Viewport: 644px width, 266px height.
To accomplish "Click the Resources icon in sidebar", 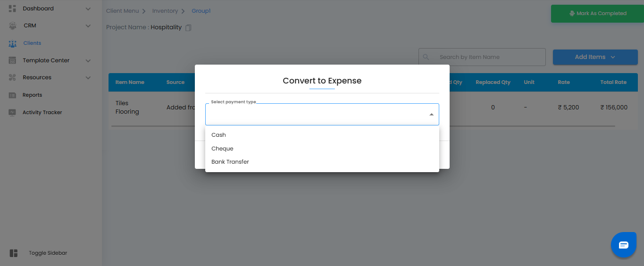I will (x=12, y=77).
